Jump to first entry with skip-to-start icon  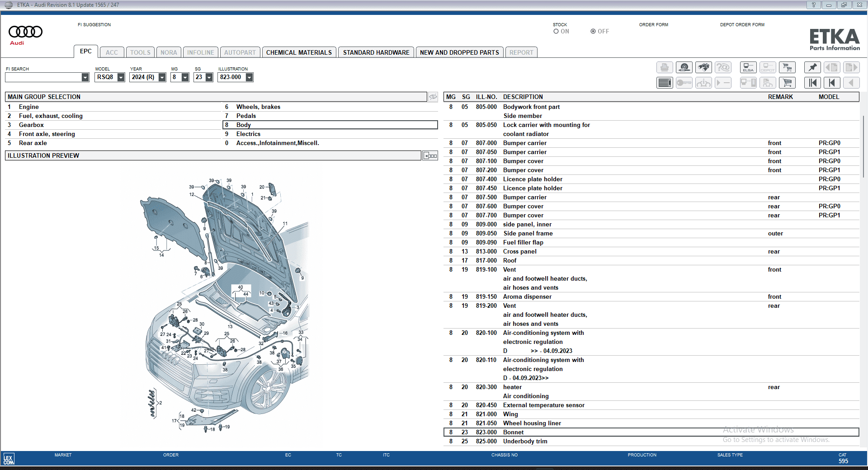point(812,83)
